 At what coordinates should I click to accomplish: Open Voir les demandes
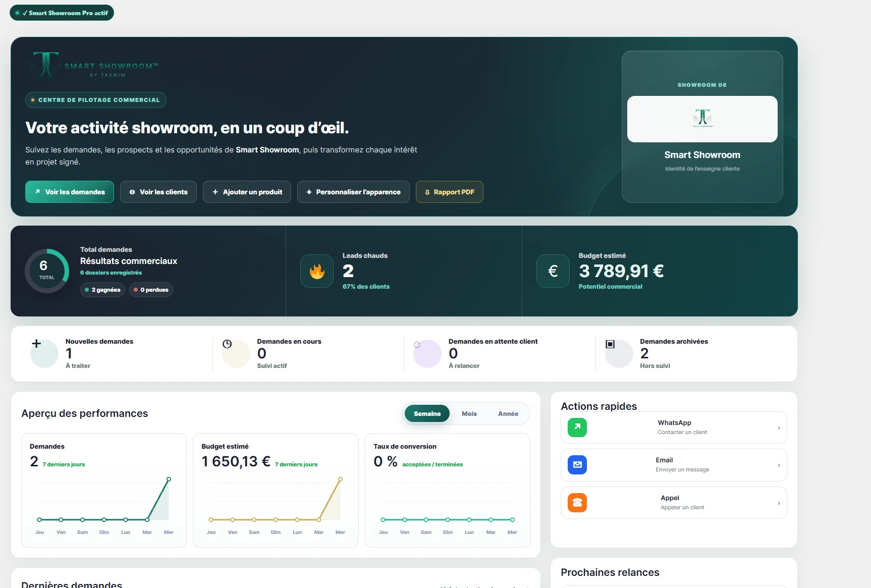pyautogui.click(x=70, y=192)
